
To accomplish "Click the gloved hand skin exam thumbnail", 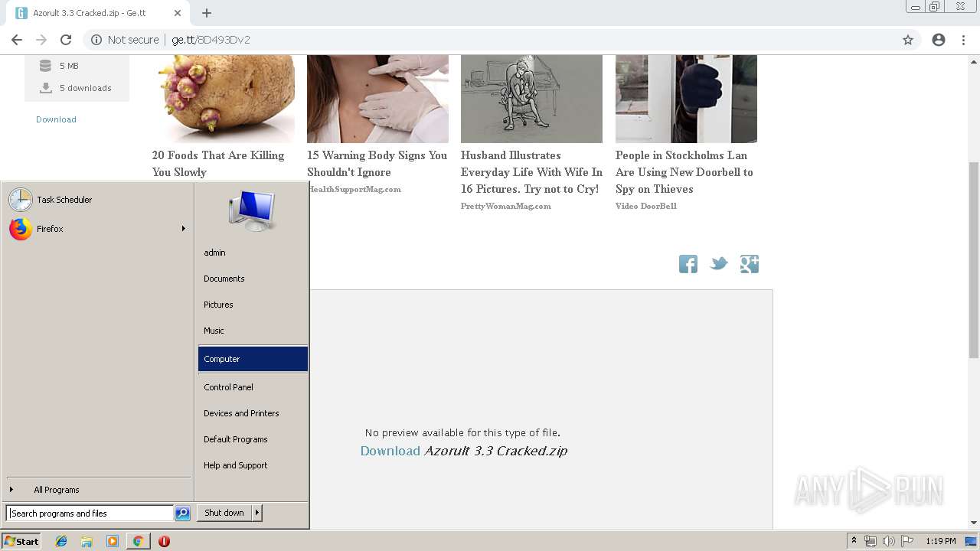I will point(377,99).
